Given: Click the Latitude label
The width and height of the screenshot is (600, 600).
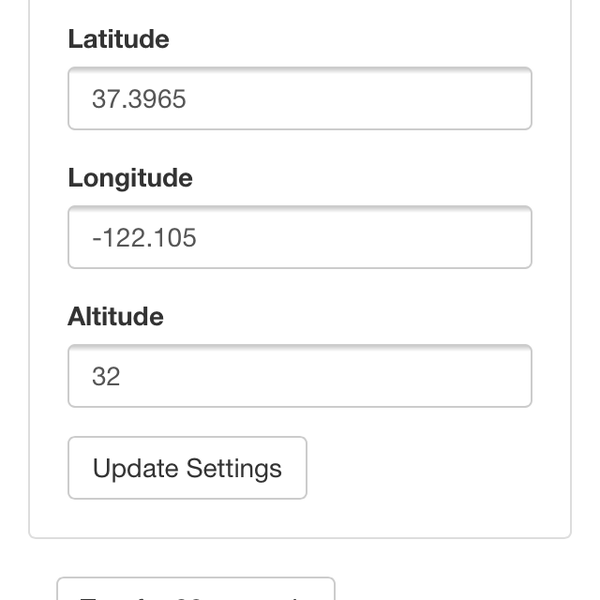Looking at the screenshot, I should pos(118,39).
